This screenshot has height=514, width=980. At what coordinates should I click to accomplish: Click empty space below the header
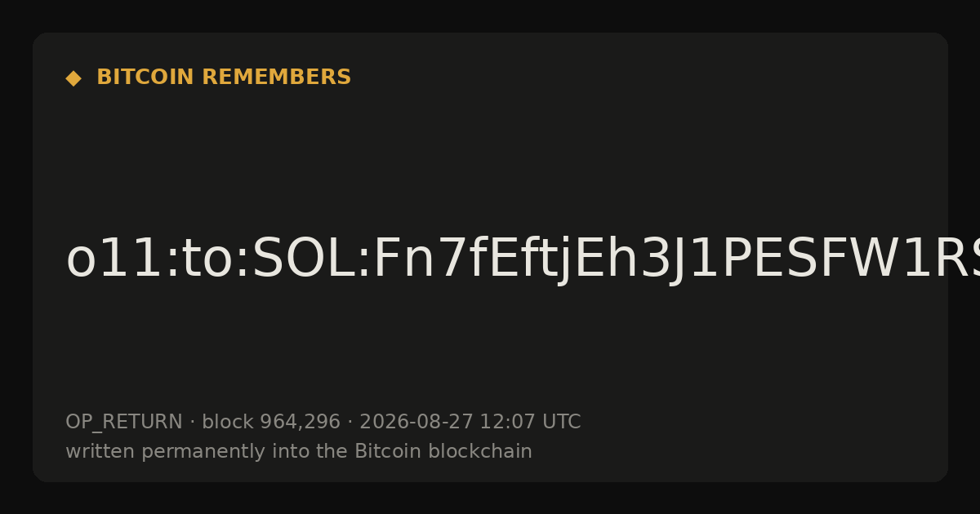tap(490, 155)
